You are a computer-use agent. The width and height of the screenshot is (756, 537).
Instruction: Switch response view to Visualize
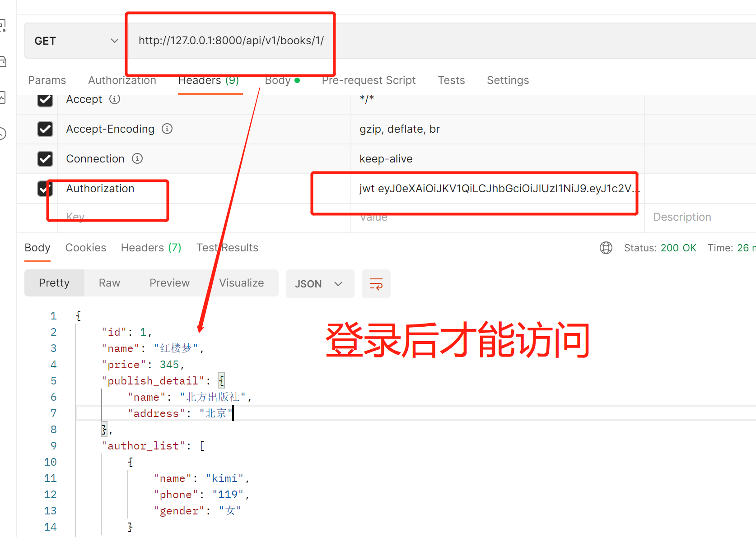(242, 283)
